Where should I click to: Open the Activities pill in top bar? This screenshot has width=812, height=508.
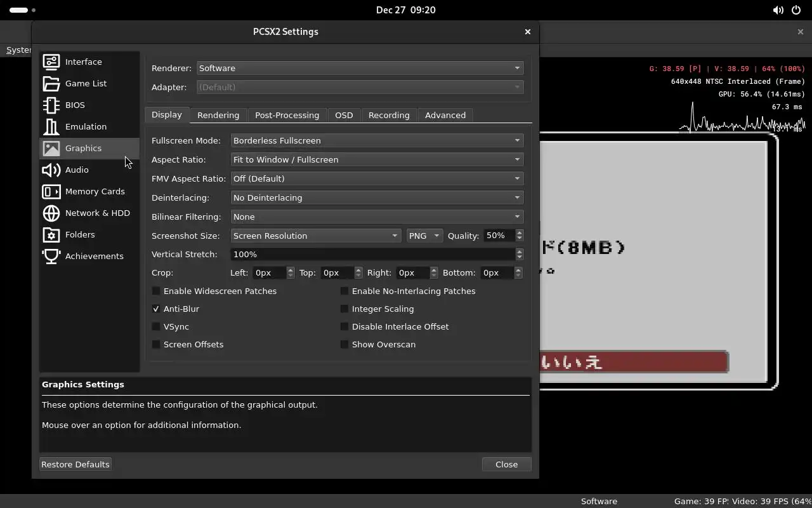(x=22, y=10)
